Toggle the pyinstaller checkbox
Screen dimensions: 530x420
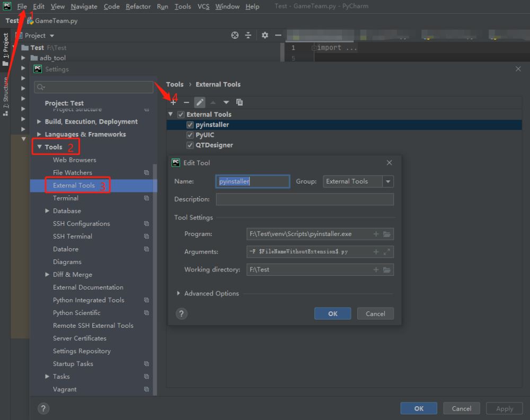[190, 125]
